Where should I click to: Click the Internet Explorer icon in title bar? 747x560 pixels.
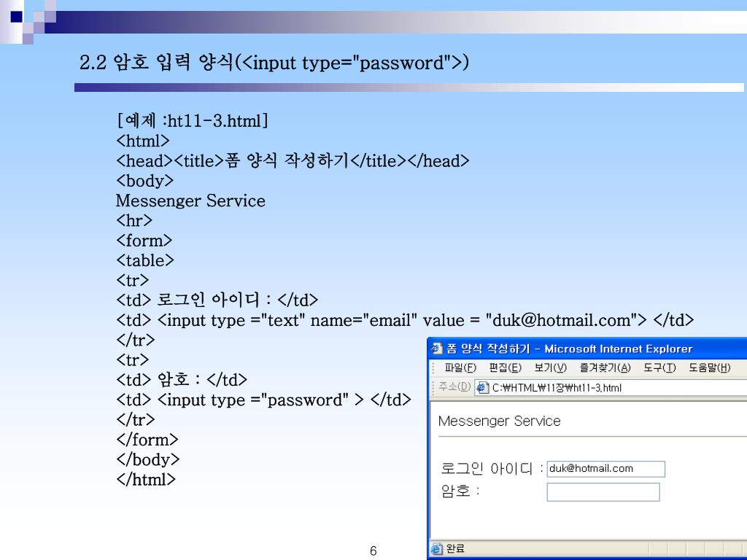436,349
